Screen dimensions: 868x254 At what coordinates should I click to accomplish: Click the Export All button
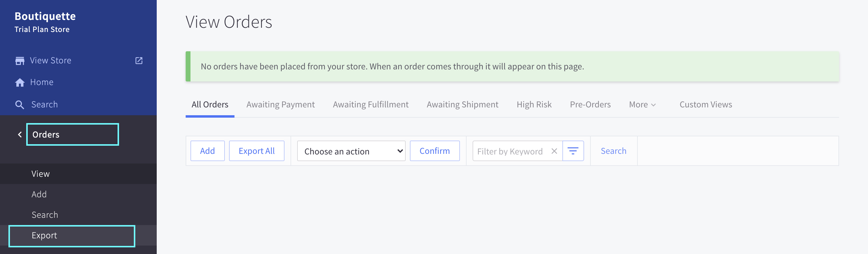(x=256, y=151)
